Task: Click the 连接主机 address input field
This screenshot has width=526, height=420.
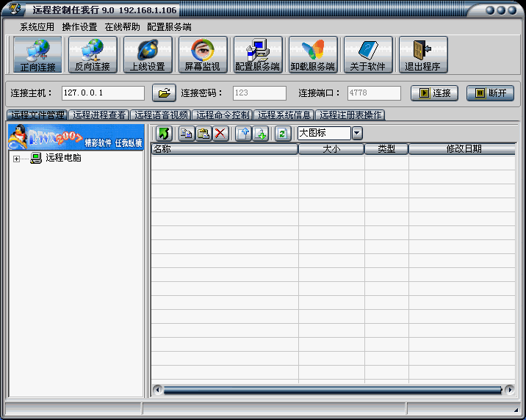Action: coord(103,93)
